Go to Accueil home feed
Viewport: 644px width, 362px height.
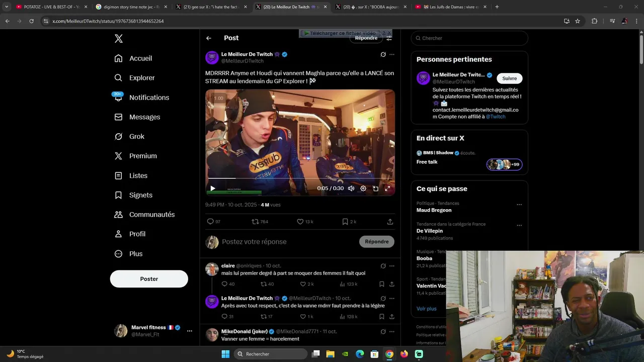coord(133,58)
